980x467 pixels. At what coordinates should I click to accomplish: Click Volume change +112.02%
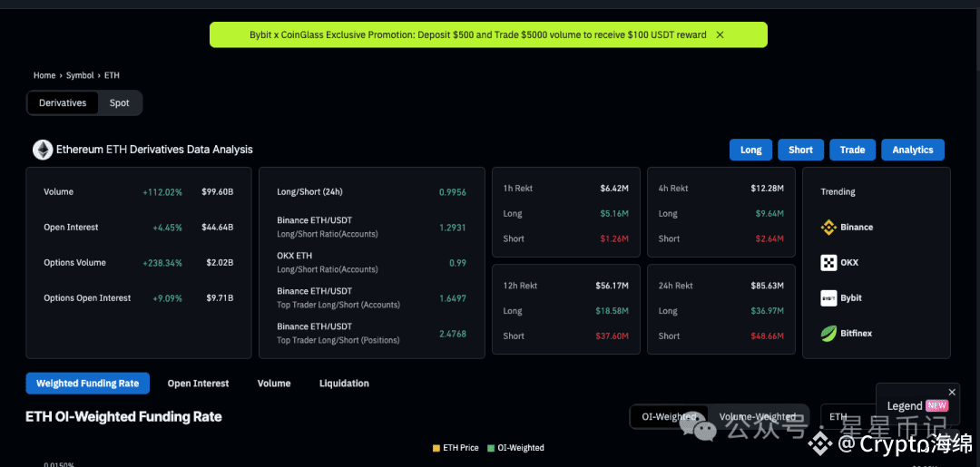tap(162, 191)
